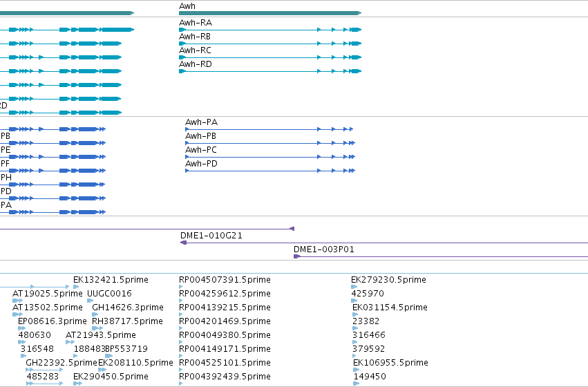Click the UUGC0016 feature label
588x387 pixels.
coord(109,294)
